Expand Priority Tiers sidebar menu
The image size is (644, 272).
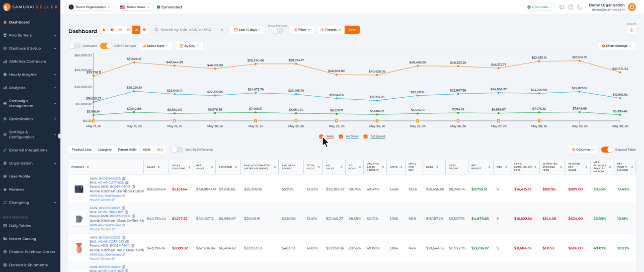click(x=30, y=35)
